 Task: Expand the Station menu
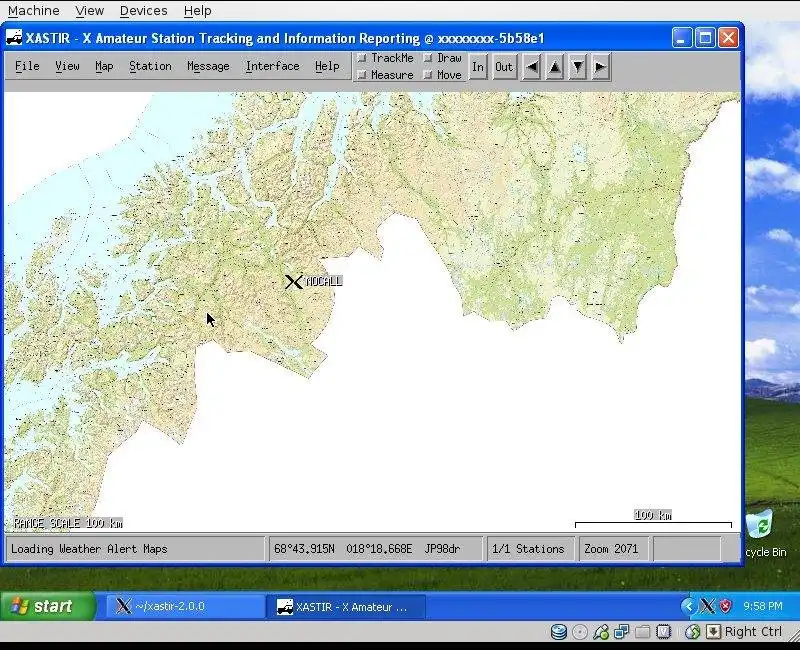(x=150, y=66)
